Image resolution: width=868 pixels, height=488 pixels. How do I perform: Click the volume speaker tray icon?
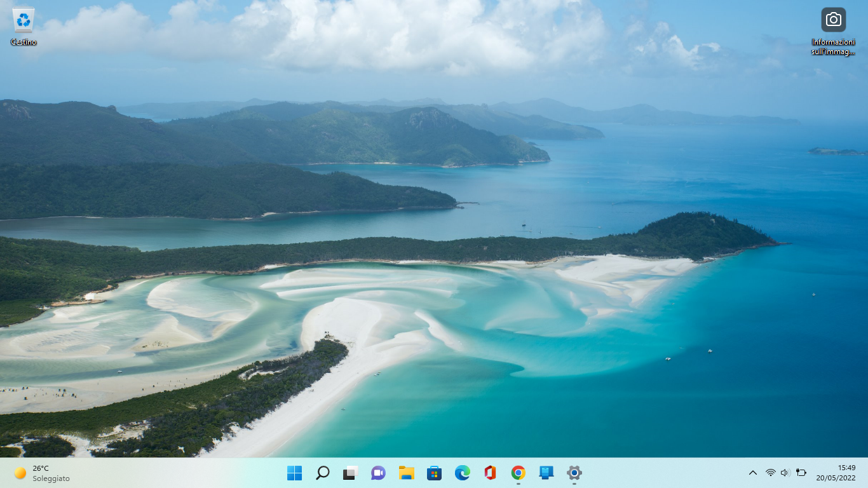[x=785, y=473]
